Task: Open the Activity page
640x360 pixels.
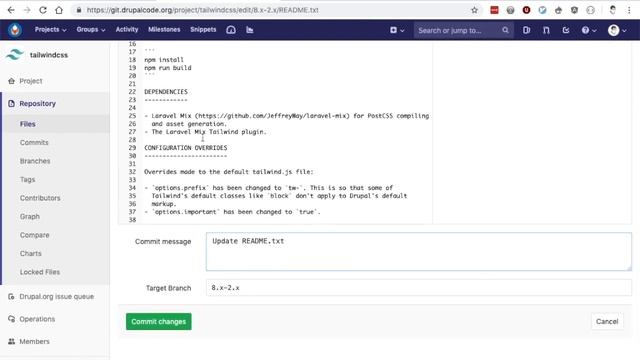Action: (127, 30)
